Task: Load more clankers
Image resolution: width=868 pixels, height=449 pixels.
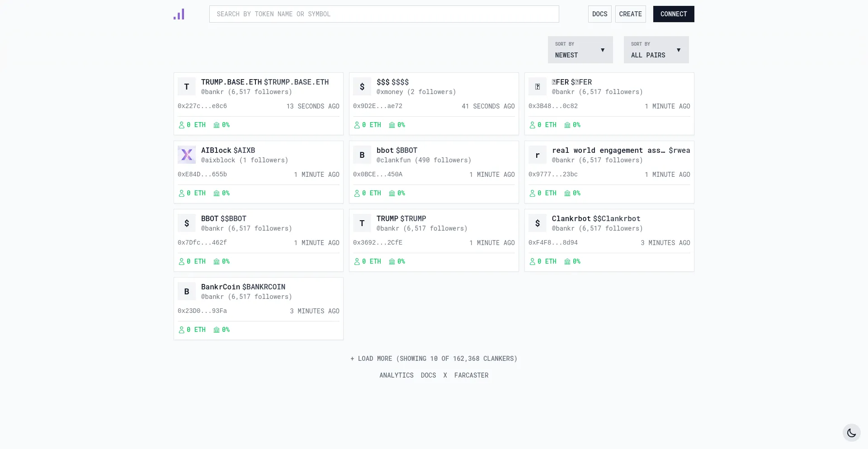Action: (434, 359)
